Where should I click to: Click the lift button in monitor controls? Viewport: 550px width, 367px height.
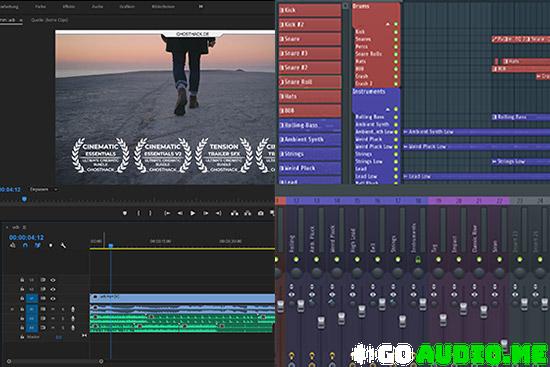point(234,213)
